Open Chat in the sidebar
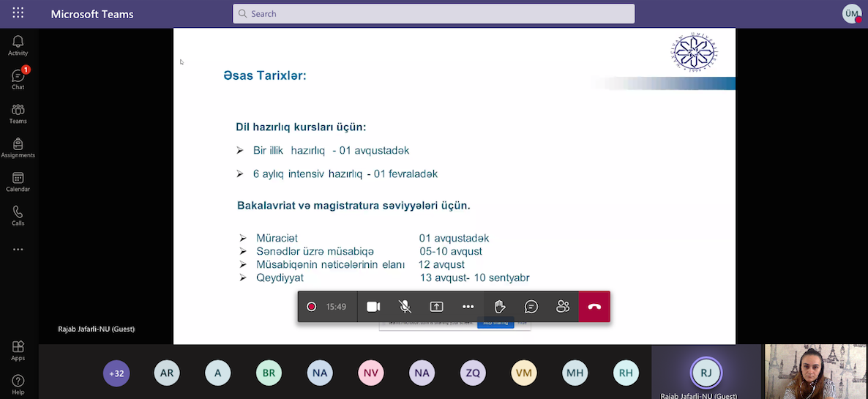The width and height of the screenshot is (868, 399). coord(18,80)
